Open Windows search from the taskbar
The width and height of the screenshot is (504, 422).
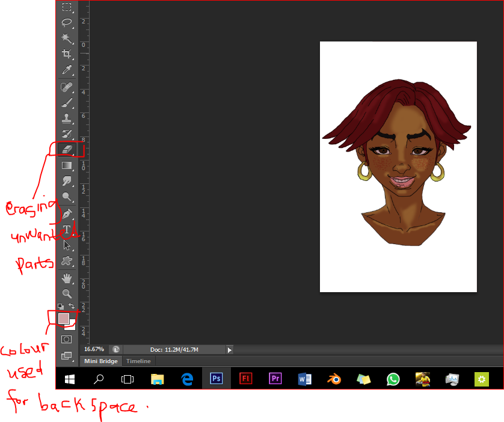click(99, 379)
